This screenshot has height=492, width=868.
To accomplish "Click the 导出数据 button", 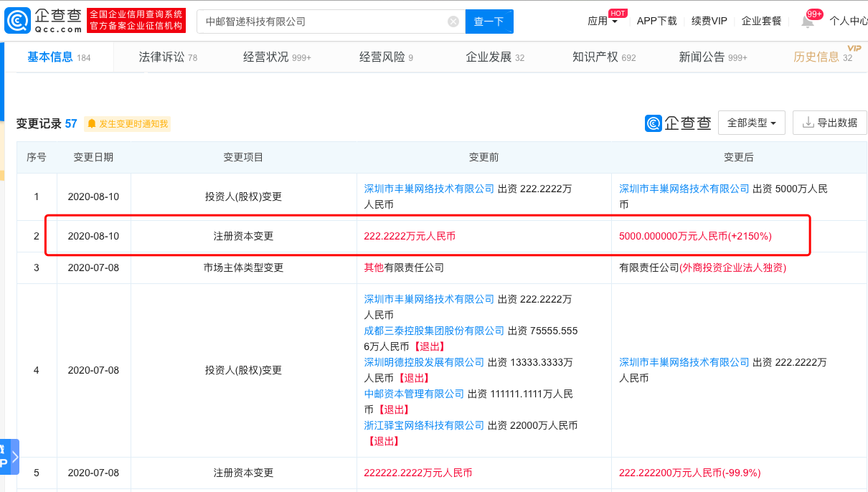I will [x=830, y=123].
